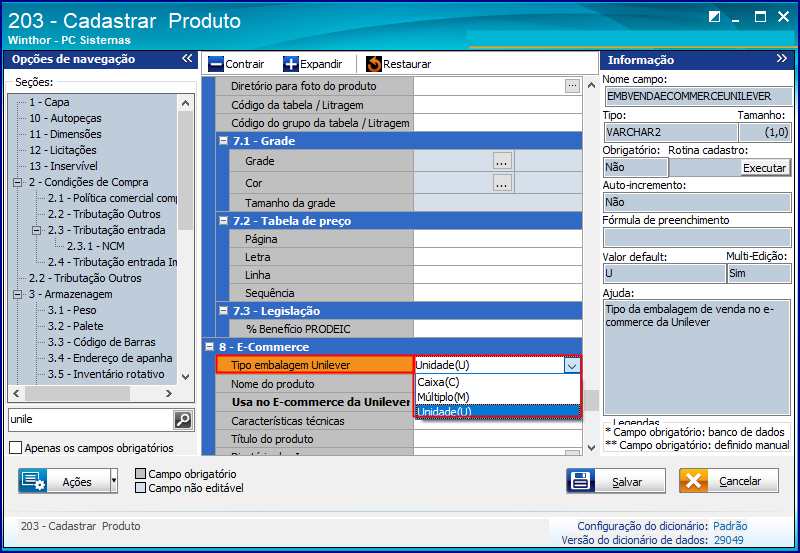Click the Sequência value field

pos(497,293)
